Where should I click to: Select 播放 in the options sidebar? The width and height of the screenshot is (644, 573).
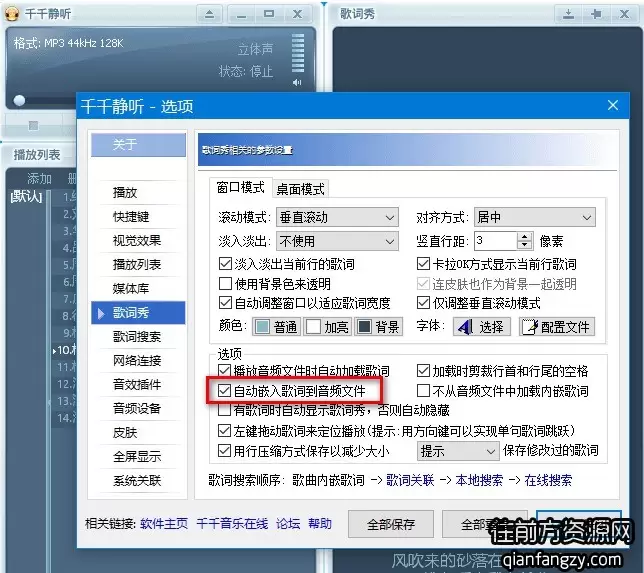tap(138, 192)
